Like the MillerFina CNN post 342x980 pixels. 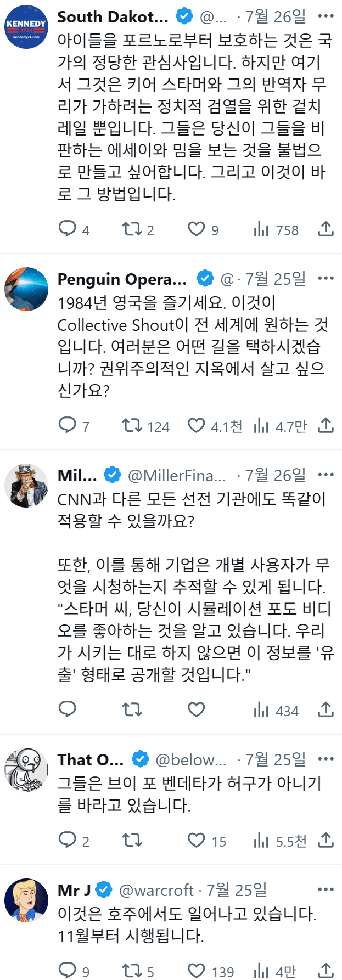click(197, 710)
